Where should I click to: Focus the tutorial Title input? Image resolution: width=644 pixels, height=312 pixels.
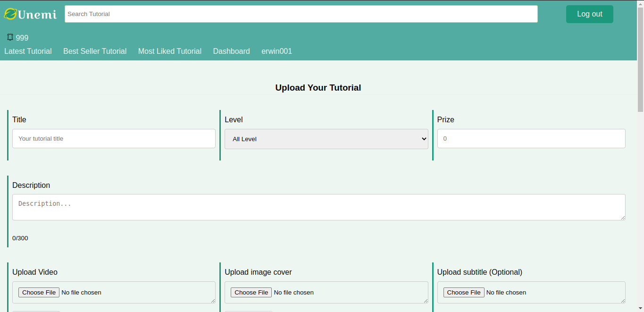pyautogui.click(x=114, y=139)
